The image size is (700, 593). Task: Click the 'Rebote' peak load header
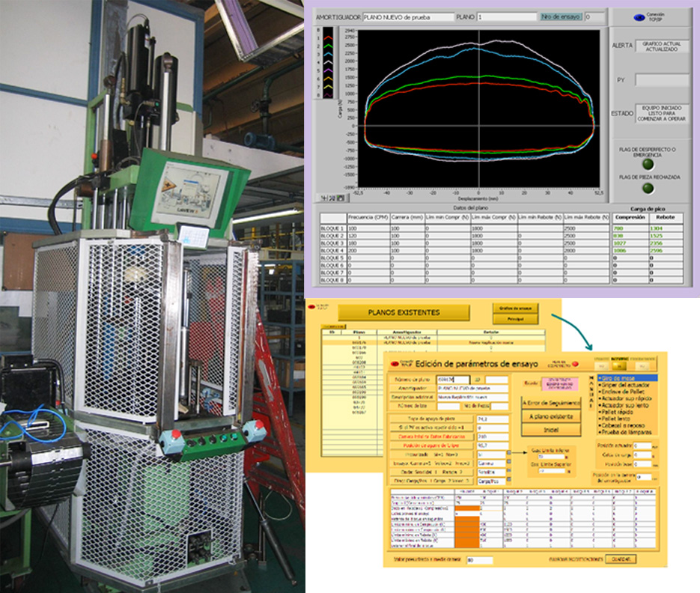pos(665,217)
